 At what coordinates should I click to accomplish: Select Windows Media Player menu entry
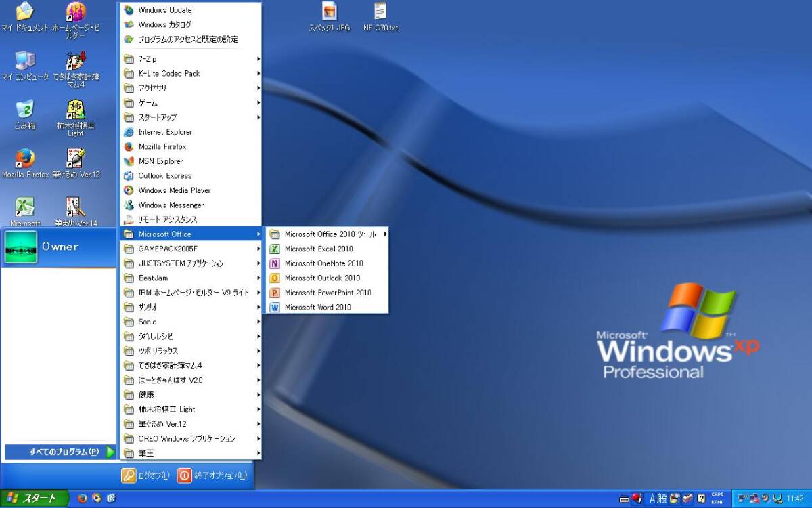(174, 190)
